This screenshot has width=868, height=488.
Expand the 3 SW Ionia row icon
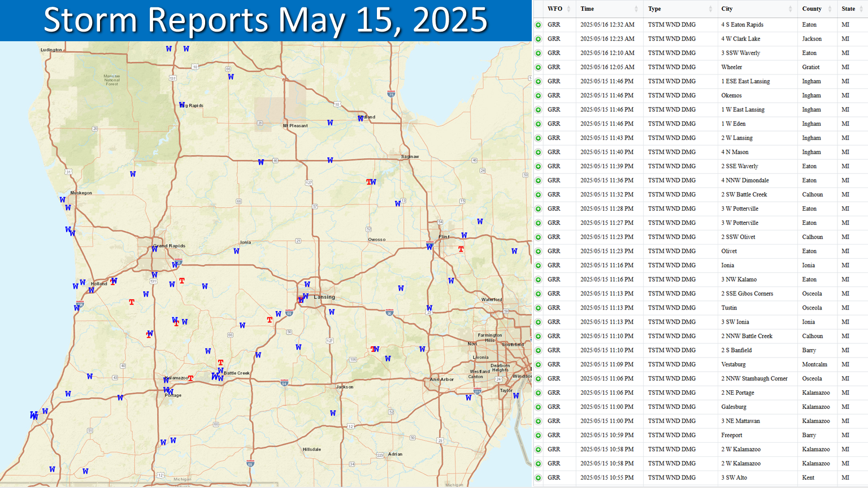[538, 322]
